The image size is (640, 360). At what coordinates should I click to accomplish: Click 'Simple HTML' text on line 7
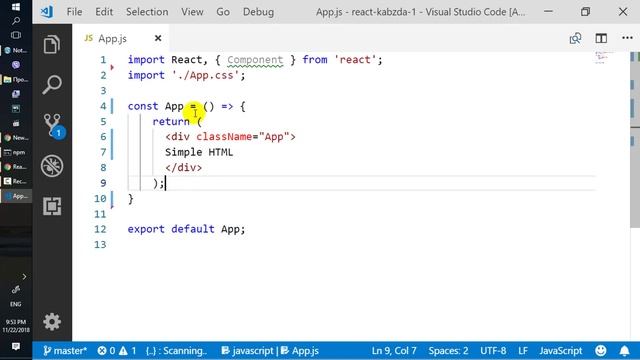[199, 152]
